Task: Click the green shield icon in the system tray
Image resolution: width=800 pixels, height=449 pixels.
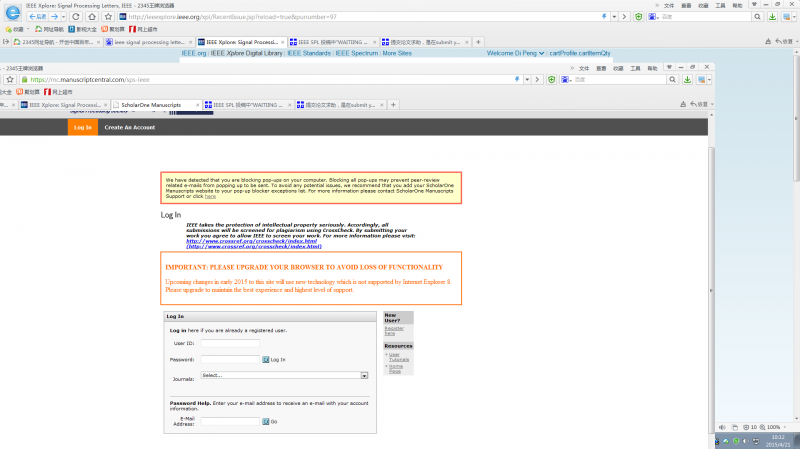Action: click(736, 441)
